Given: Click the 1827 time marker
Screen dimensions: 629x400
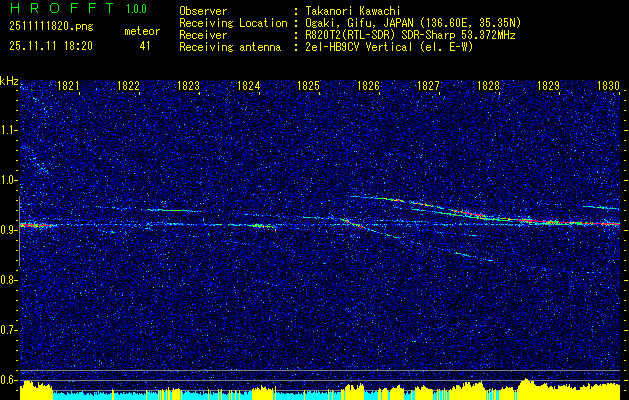Looking at the screenshot, I should [428, 85].
